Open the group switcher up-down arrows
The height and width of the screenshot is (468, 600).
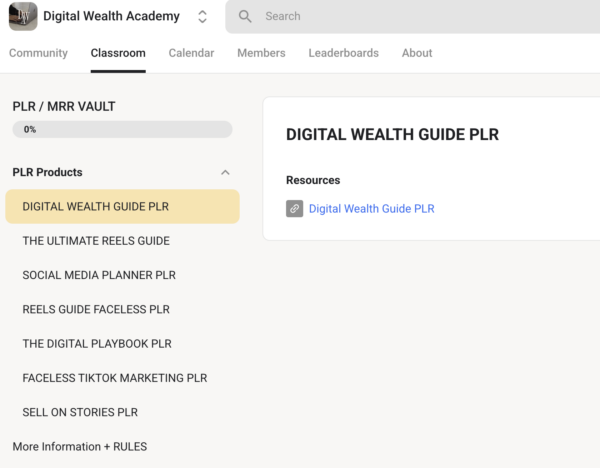[x=203, y=17]
